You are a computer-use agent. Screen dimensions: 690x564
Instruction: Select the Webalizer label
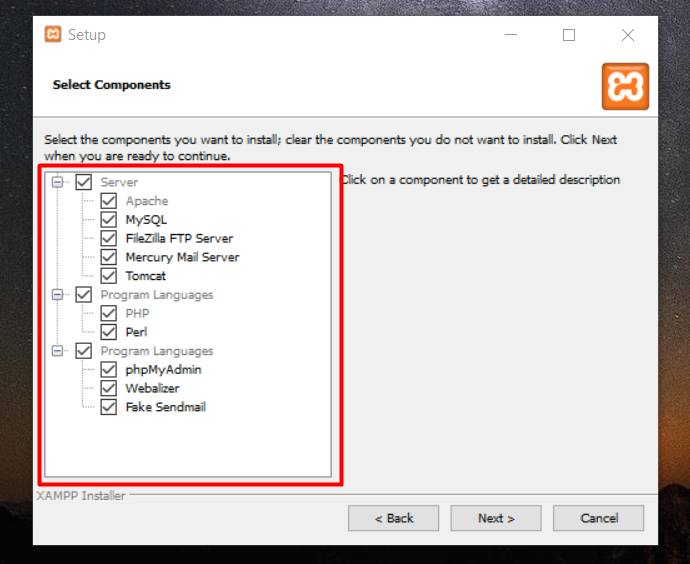pos(152,388)
